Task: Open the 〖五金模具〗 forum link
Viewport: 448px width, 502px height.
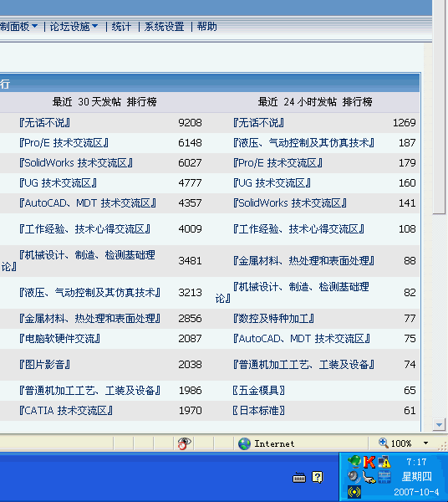Action: 259,391
